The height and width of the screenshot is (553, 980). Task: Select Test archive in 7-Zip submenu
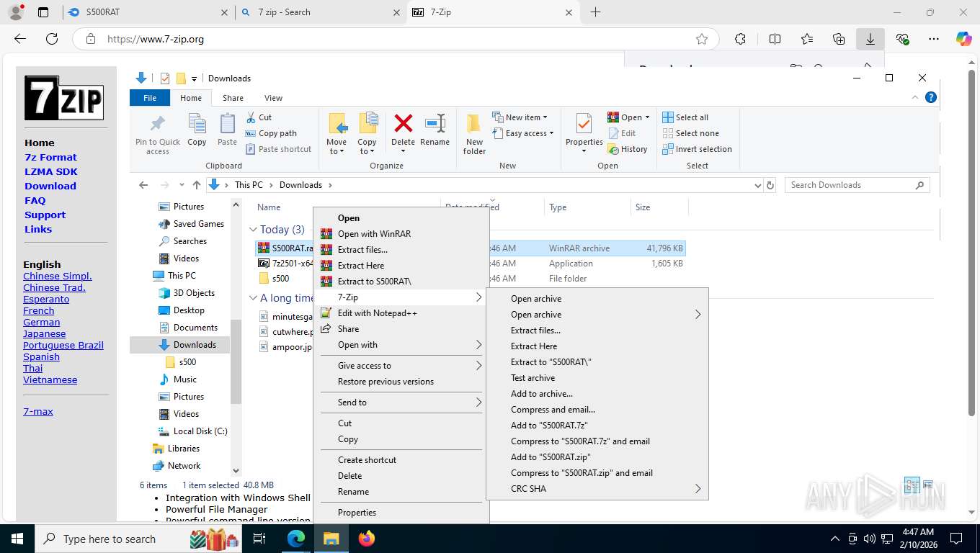coord(597,378)
